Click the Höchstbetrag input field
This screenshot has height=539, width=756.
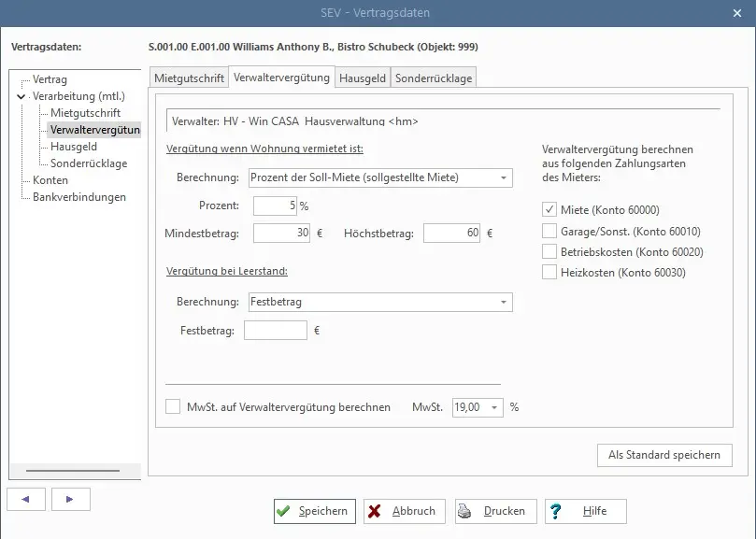(451, 233)
